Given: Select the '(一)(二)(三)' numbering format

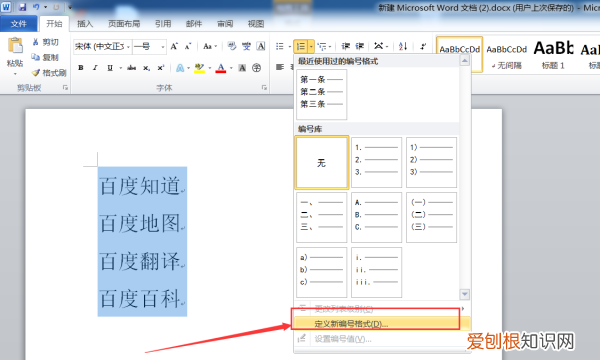Looking at the screenshot, I should tap(431, 217).
